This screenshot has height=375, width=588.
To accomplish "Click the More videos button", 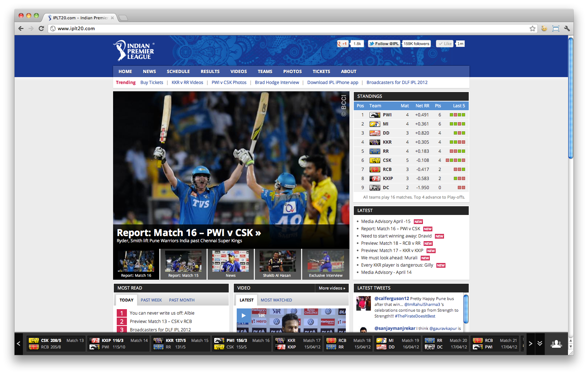I will click(x=332, y=288).
